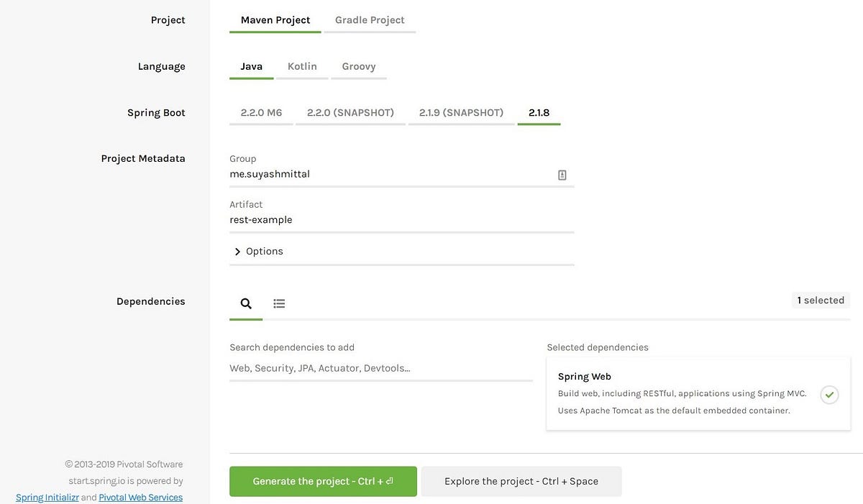The image size is (863, 504).
Task: Visit Pivotal Web Services link
Action: pos(140,497)
